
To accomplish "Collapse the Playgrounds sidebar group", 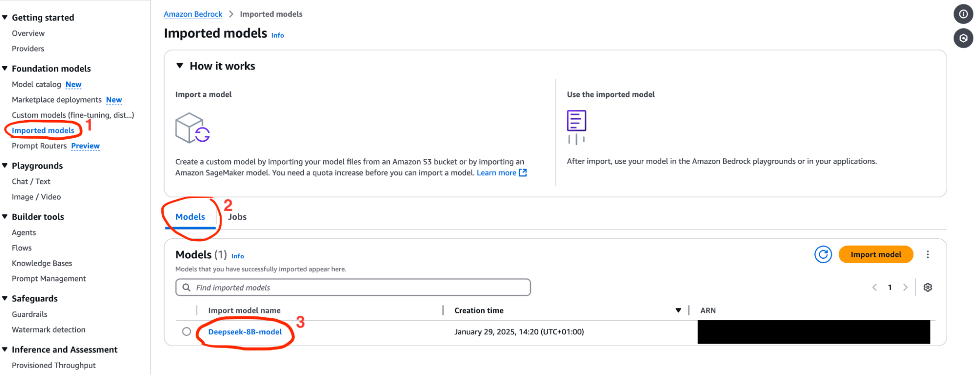I will click(x=5, y=165).
